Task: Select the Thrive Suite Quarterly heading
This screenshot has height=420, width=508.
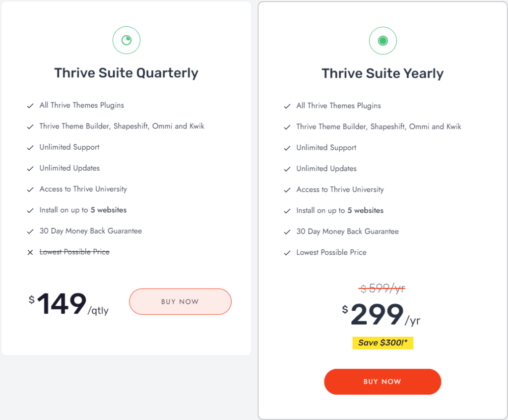Action: [126, 73]
